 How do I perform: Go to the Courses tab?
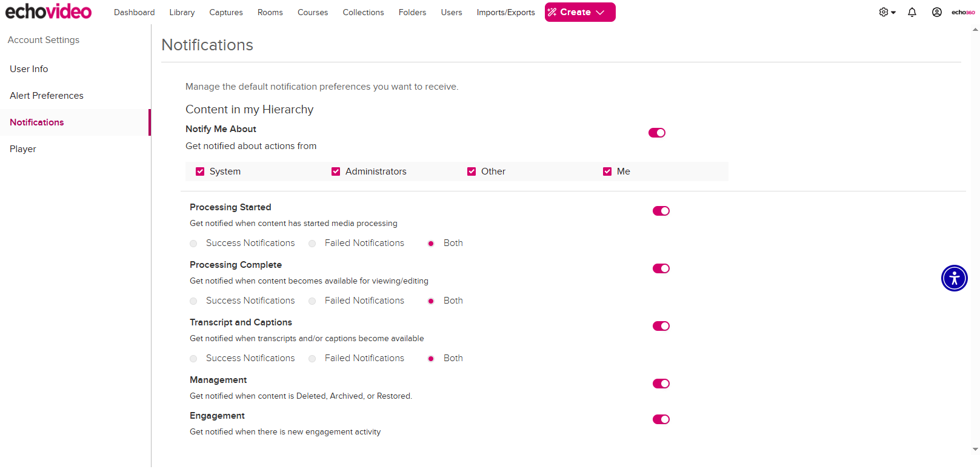click(312, 12)
